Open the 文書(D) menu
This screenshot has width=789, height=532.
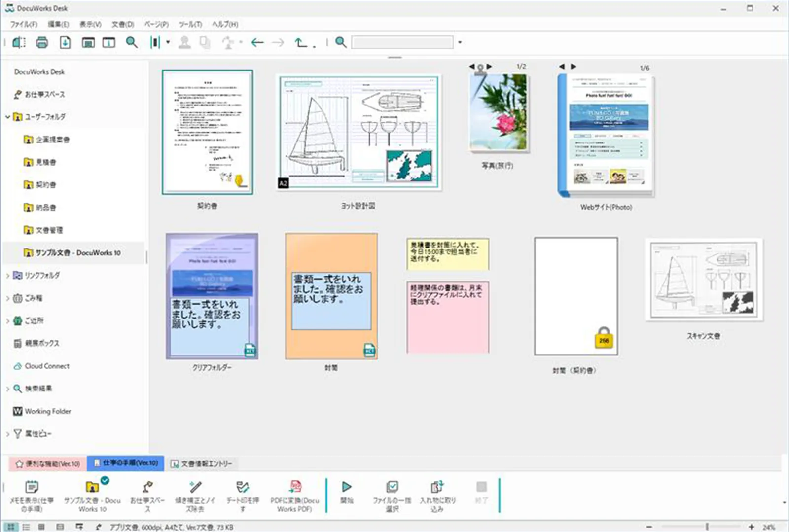click(123, 24)
